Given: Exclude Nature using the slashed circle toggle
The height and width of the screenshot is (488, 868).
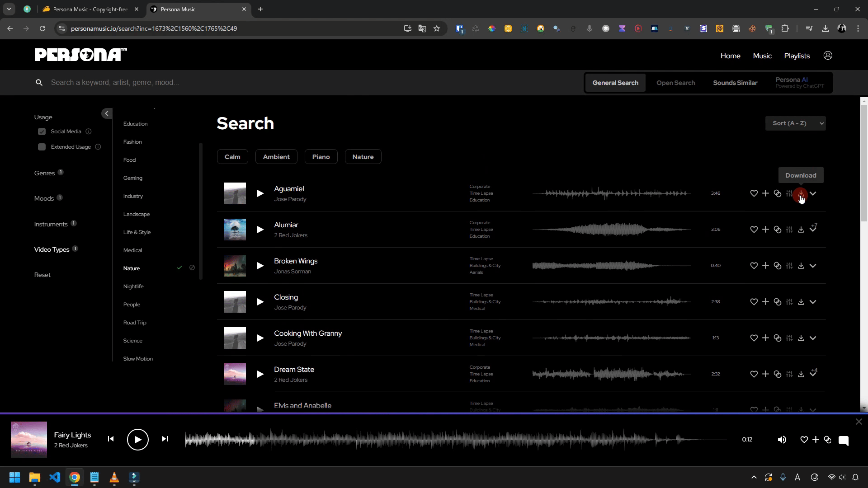Looking at the screenshot, I should [x=192, y=268].
